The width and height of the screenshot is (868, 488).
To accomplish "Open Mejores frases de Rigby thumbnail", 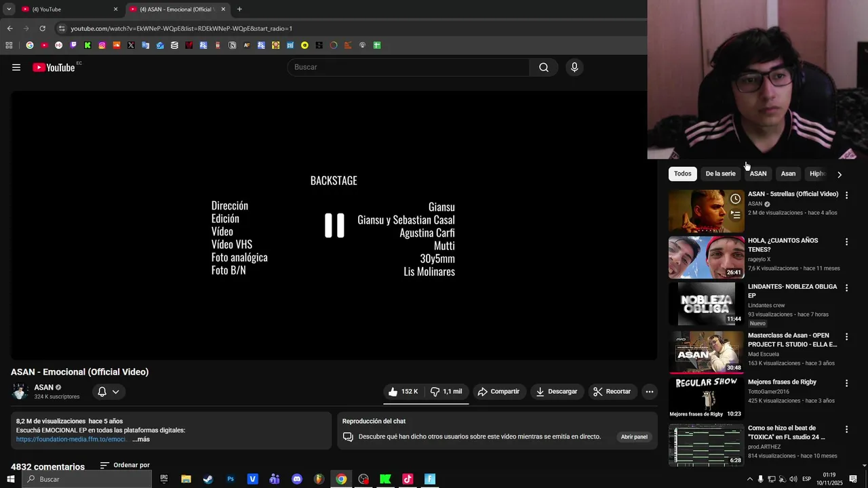I will click(x=707, y=398).
